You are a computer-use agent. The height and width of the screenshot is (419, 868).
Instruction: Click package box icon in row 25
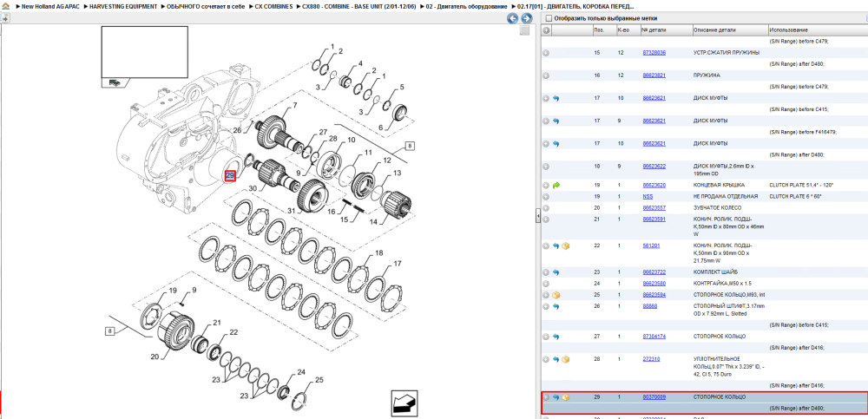(556, 295)
